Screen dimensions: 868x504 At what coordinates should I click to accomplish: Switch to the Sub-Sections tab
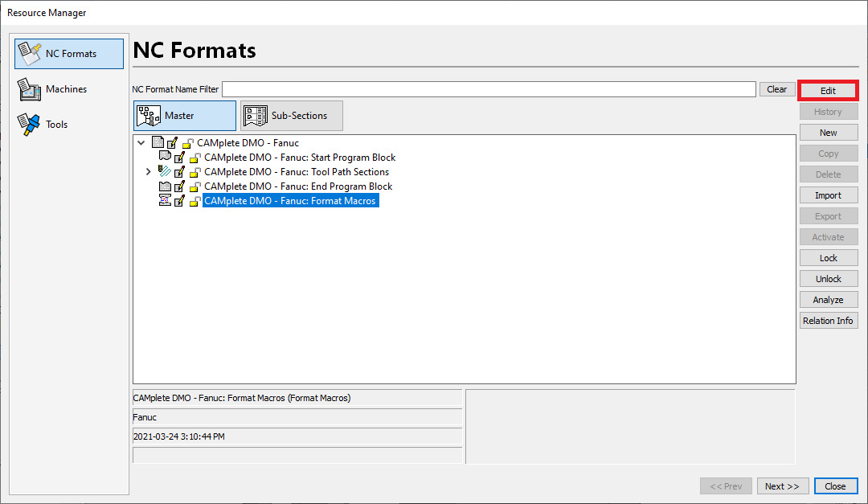click(x=292, y=116)
